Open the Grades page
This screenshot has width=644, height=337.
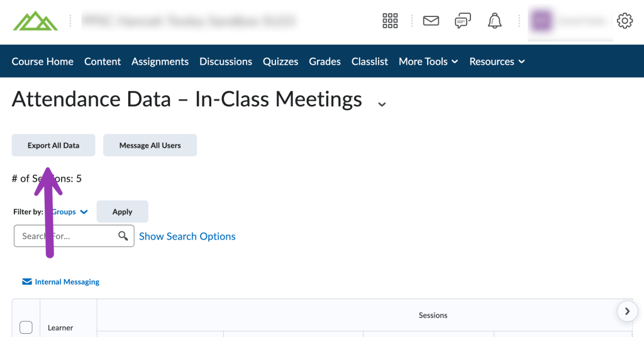pos(325,61)
